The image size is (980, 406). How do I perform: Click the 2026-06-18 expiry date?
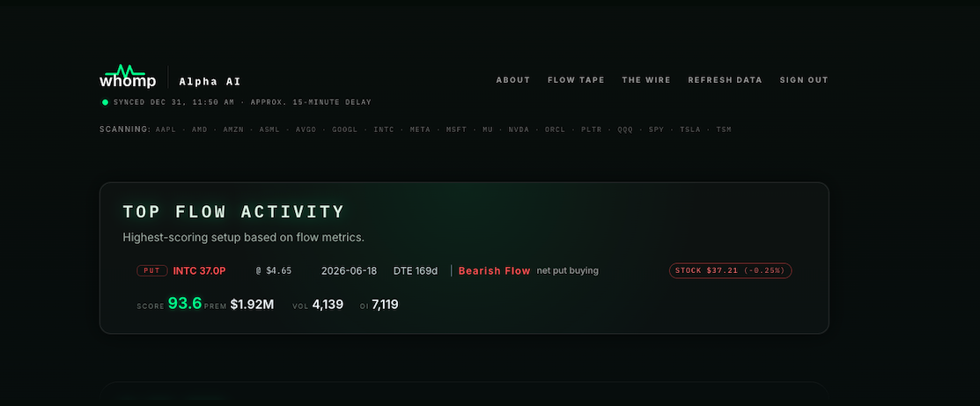(x=349, y=271)
